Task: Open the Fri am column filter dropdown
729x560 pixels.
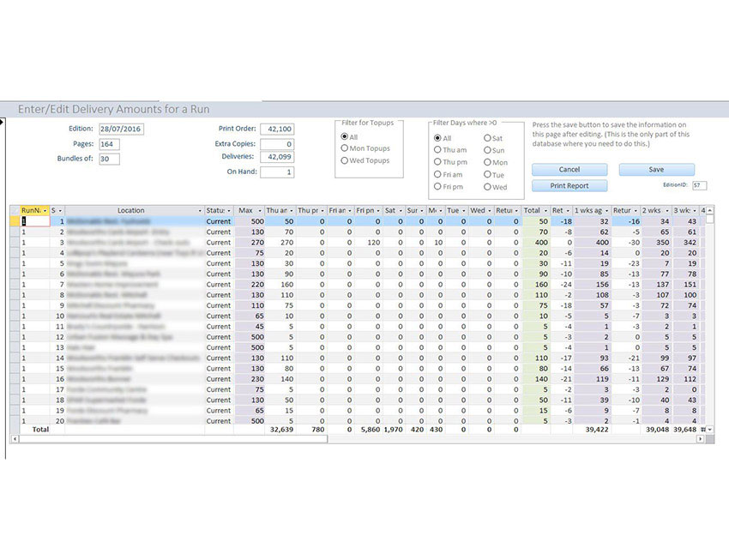Action: [x=350, y=210]
